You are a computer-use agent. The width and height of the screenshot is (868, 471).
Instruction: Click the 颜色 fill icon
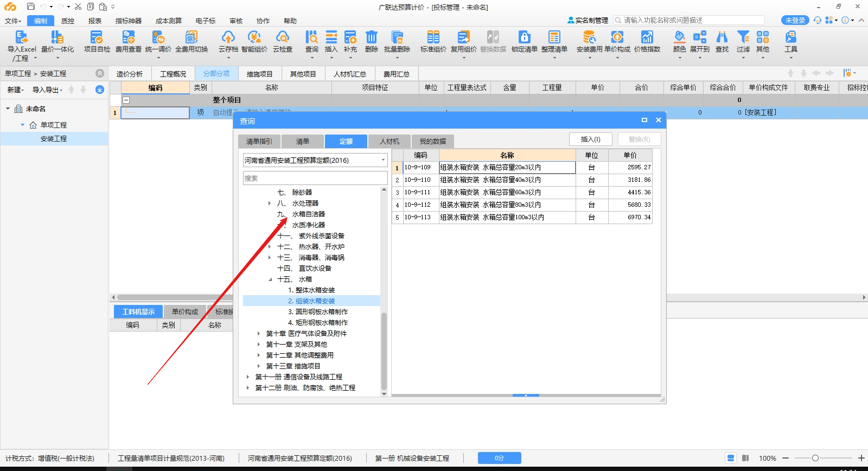(x=680, y=42)
